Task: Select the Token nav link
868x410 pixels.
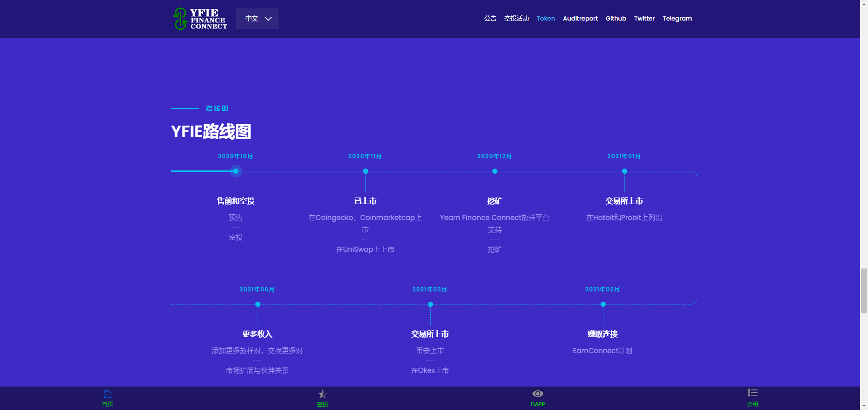Action: (546, 19)
